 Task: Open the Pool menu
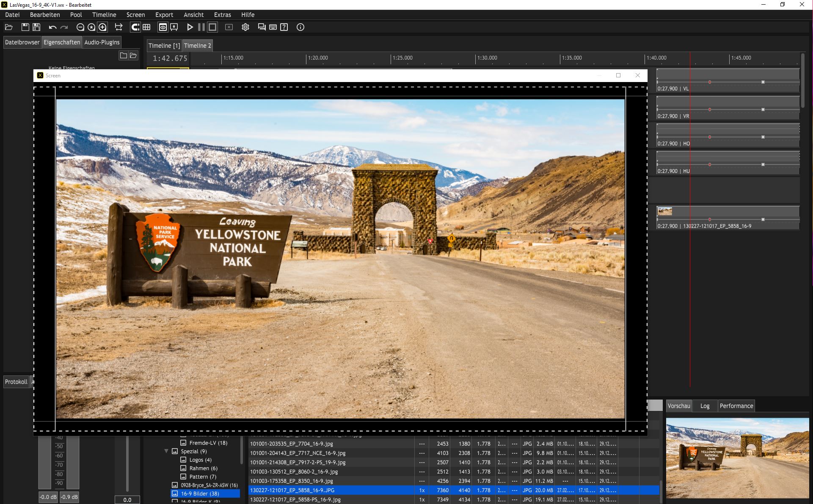tap(76, 15)
